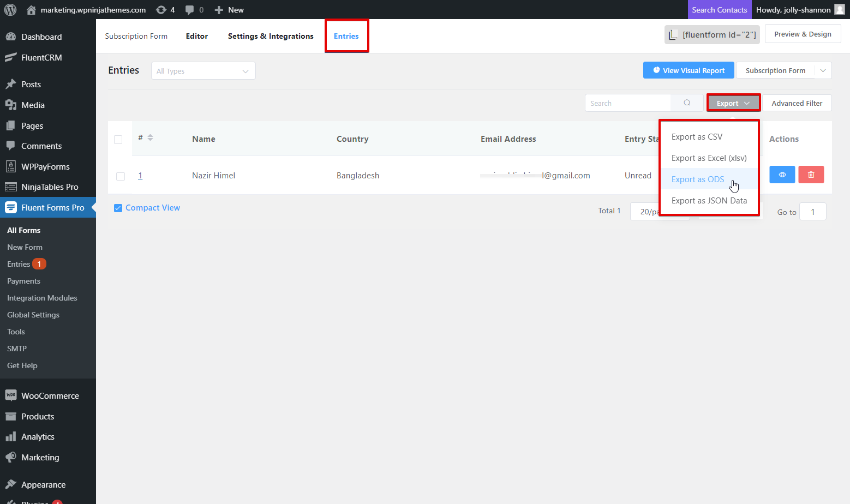The image size is (850, 504).
Task: Click the Posts pin icon
Action: click(x=10, y=84)
